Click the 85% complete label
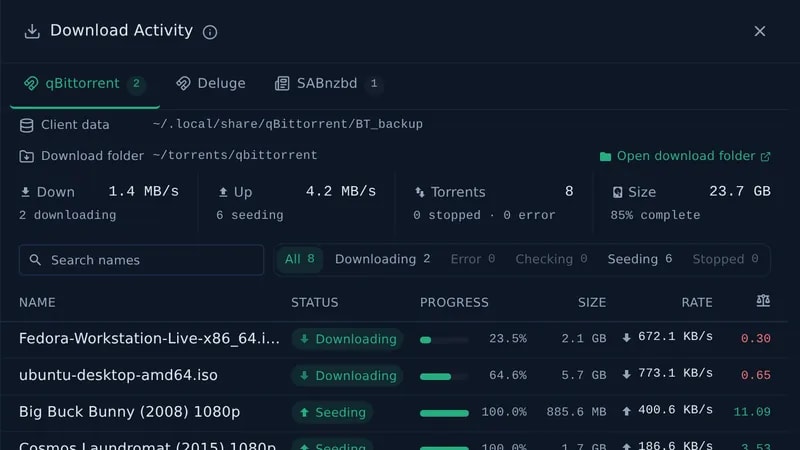 (x=655, y=215)
